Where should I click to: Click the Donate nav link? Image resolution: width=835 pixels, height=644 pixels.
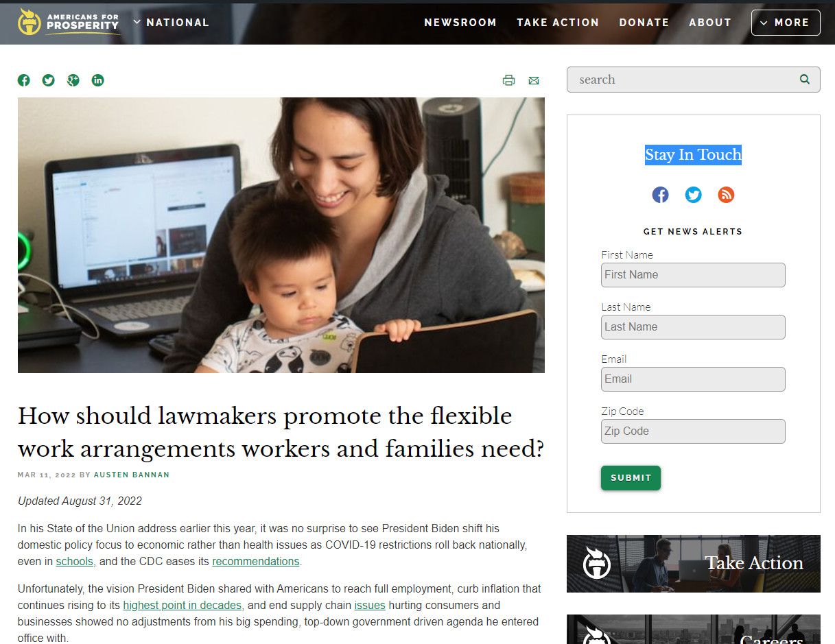click(x=644, y=23)
